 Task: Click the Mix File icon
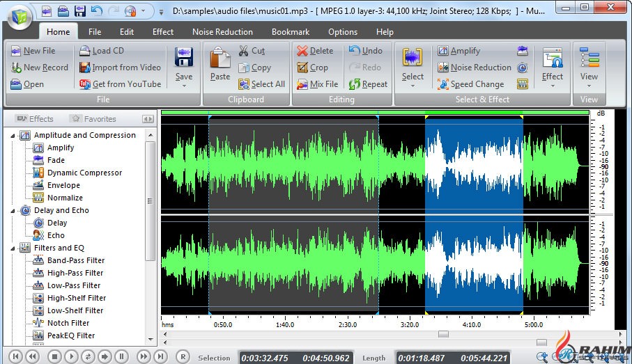pos(302,84)
